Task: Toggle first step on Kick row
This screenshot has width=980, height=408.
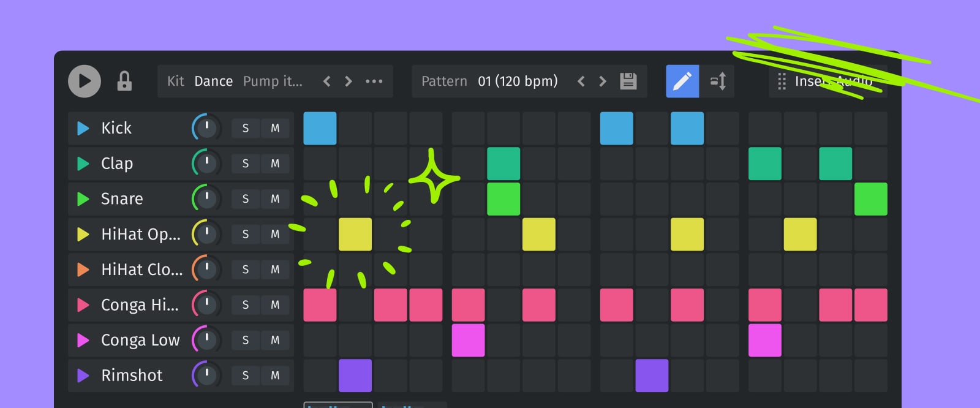Action: tap(320, 128)
